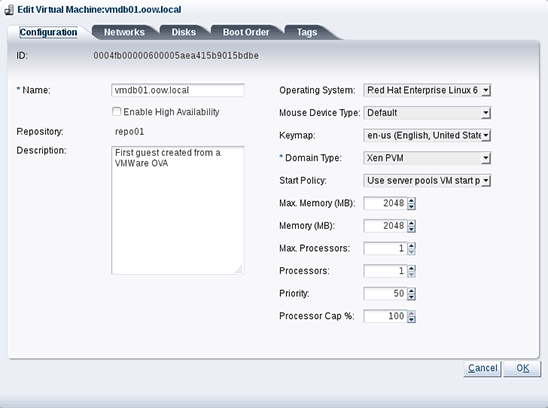
Task: Switch to the Boot Order tab
Action: coord(246,32)
